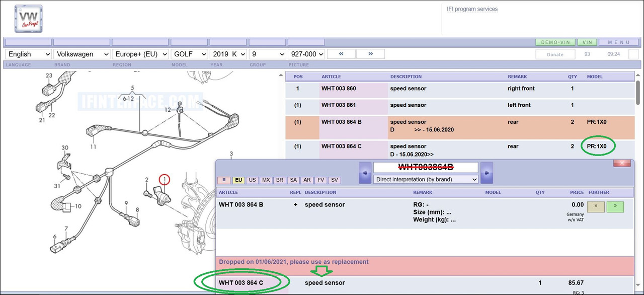Open the Brand dropdown showing Volkswagen
644x295 pixels.
click(82, 54)
